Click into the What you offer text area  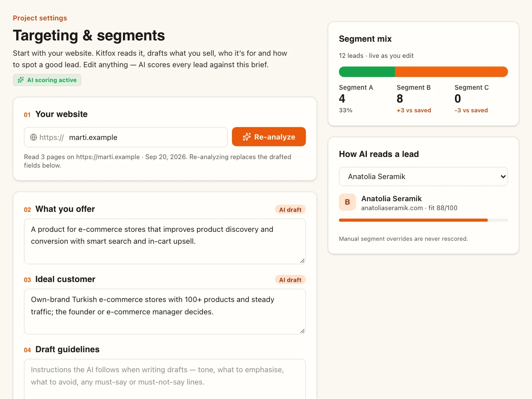165,241
